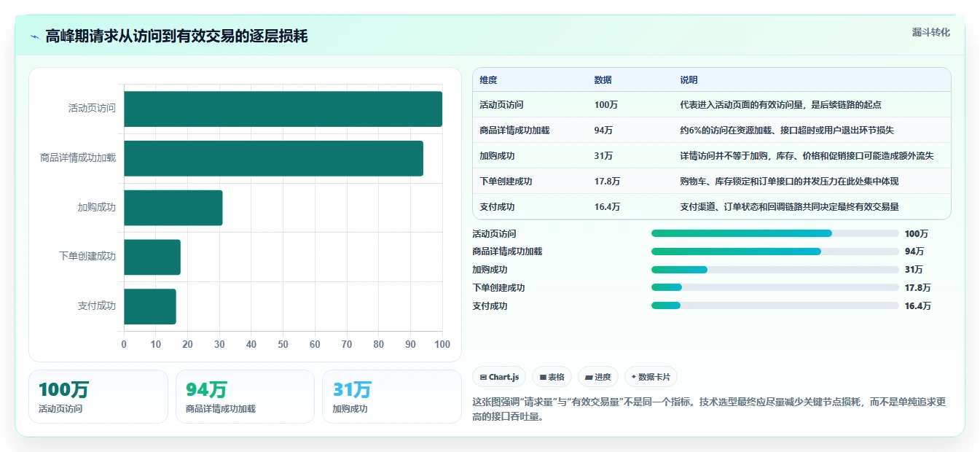Viewport: 980px width, 452px height.
Task: Click the description starting 详情访问并不等于加购
Action: (807, 156)
